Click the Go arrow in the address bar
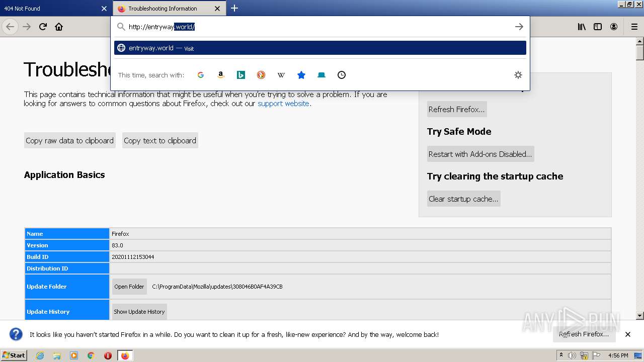This screenshot has height=362, width=644. point(519,27)
